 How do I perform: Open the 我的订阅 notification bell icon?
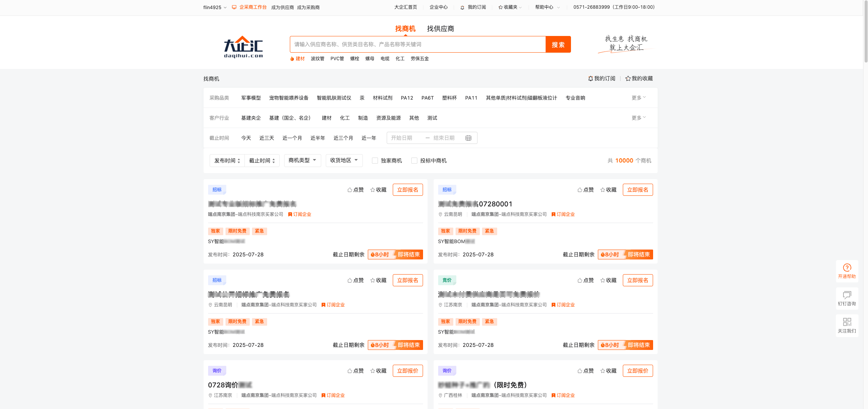[462, 7]
